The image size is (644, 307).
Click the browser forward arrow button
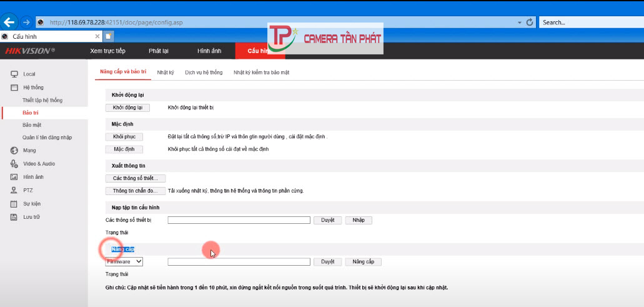click(x=26, y=22)
